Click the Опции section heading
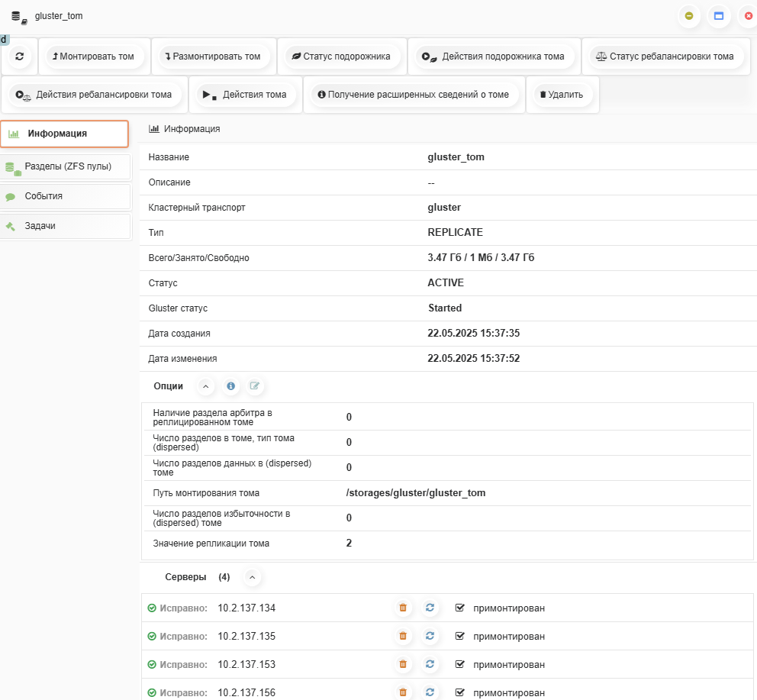This screenshot has width=757, height=700. [x=168, y=386]
